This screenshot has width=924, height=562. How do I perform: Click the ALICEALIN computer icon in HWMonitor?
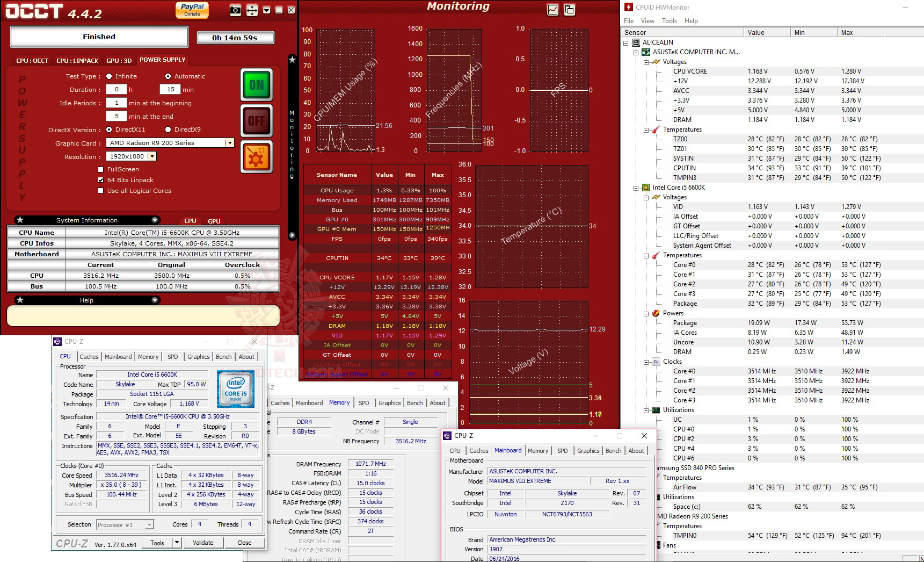click(x=636, y=42)
